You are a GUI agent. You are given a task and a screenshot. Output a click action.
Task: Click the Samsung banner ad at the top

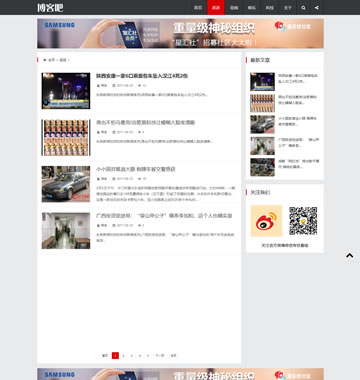(x=180, y=33)
